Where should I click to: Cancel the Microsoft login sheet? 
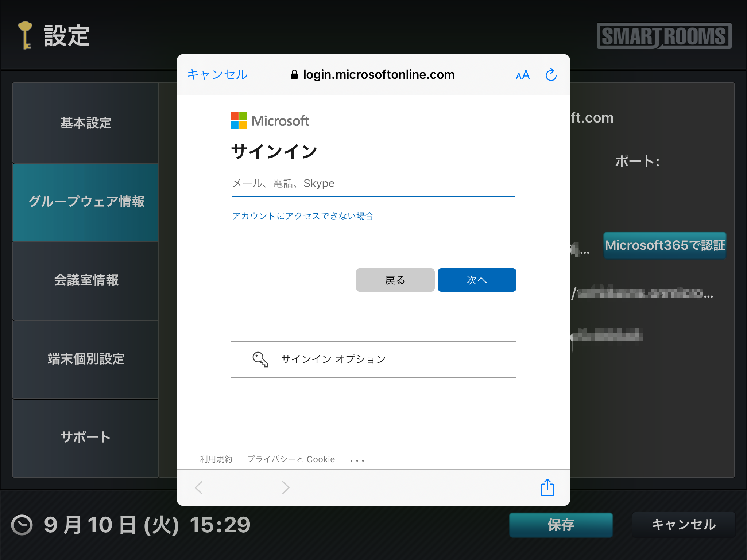(x=217, y=75)
